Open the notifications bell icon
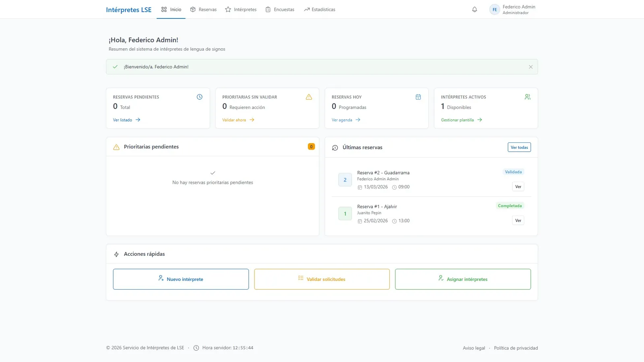Viewport: 644px width, 362px height. (475, 9)
